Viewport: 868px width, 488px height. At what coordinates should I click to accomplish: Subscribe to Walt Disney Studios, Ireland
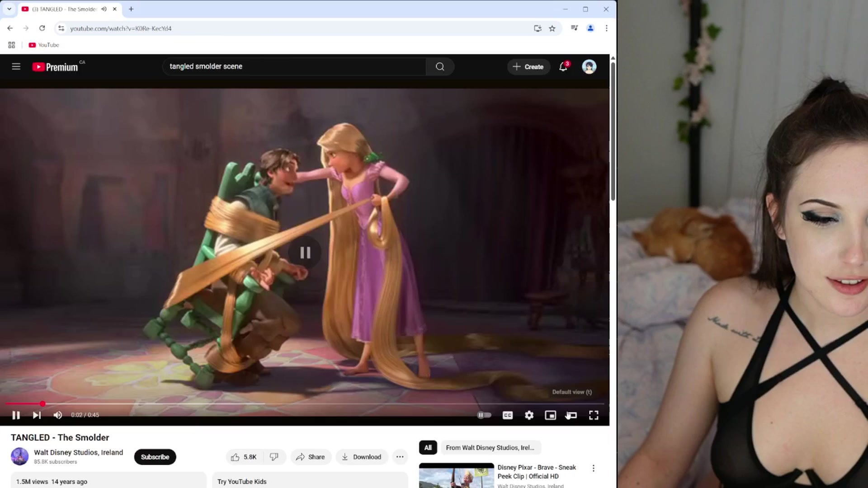[155, 457]
